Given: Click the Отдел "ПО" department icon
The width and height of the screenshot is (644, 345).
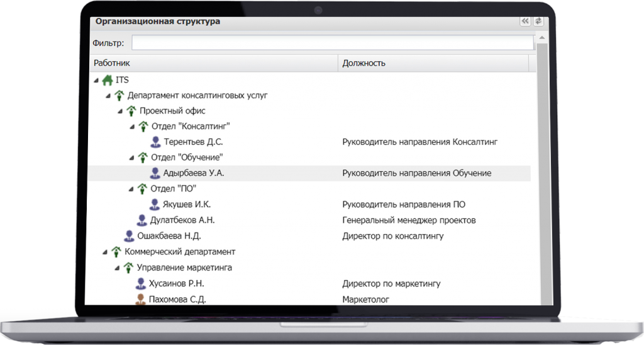Looking at the screenshot, I should pos(142,189).
